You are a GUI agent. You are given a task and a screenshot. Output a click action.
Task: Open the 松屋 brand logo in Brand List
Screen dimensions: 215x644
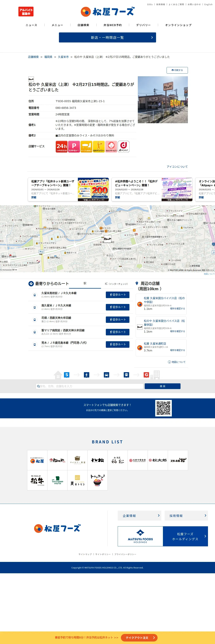coord(37,460)
